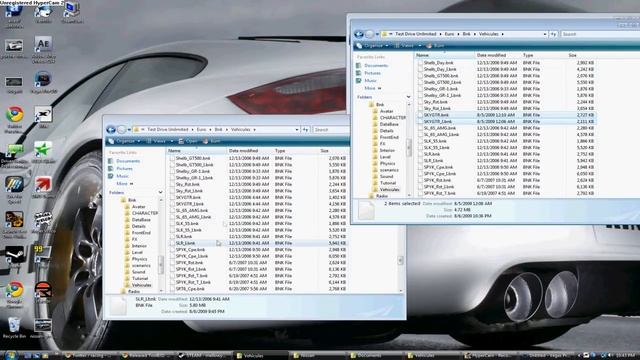Click Back arrow in left Explorer window

point(111,130)
